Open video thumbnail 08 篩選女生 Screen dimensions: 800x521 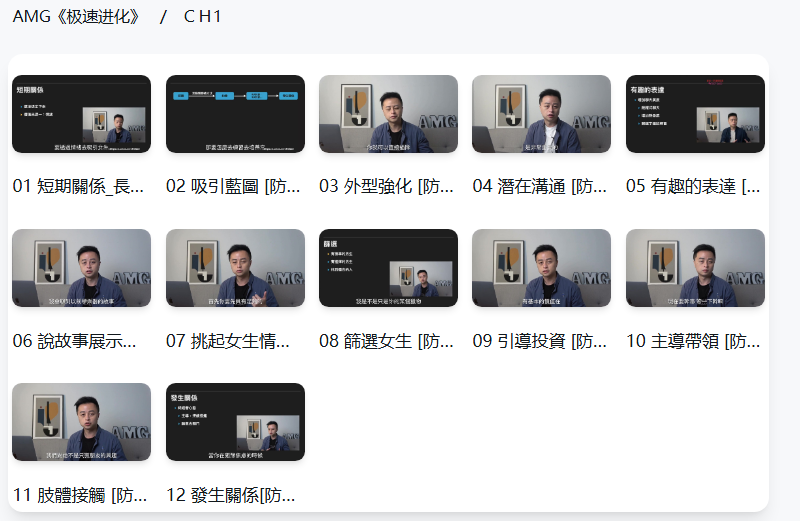click(x=388, y=268)
